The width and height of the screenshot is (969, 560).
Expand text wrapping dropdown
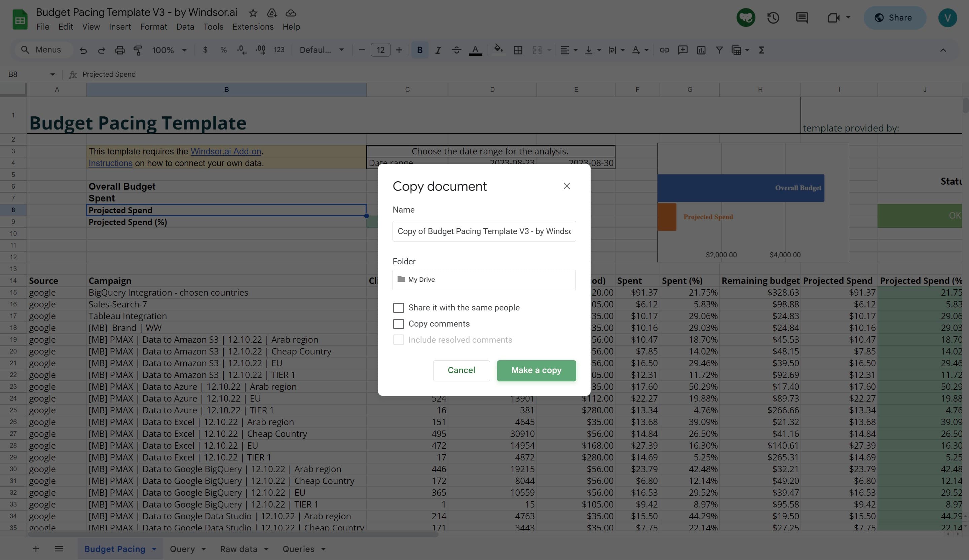pos(623,50)
